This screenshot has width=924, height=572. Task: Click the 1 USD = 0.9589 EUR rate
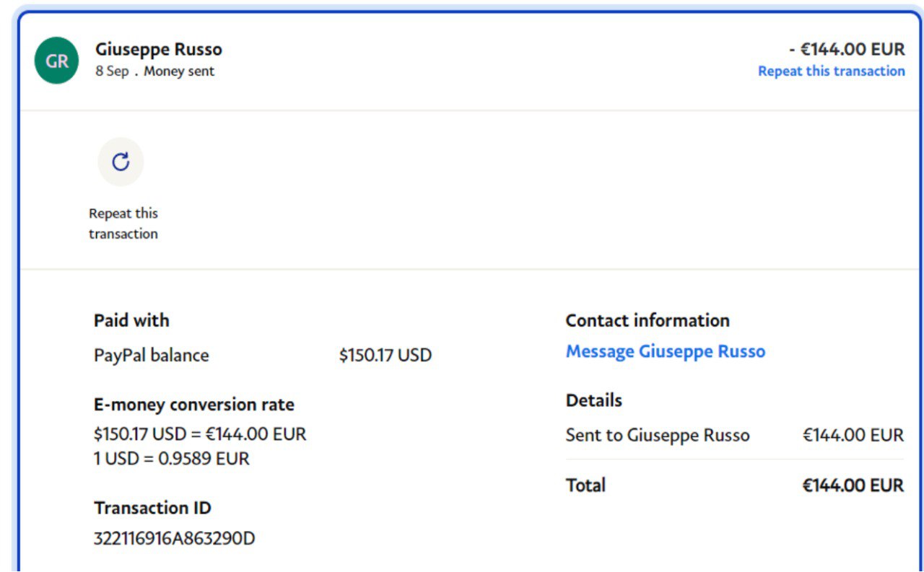pos(171,458)
